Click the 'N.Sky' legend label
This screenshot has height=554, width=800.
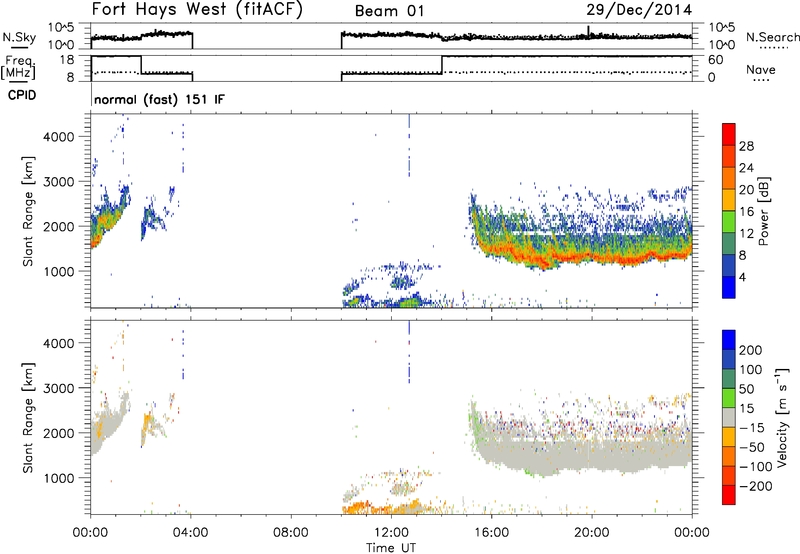pyautogui.click(x=19, y=37)
